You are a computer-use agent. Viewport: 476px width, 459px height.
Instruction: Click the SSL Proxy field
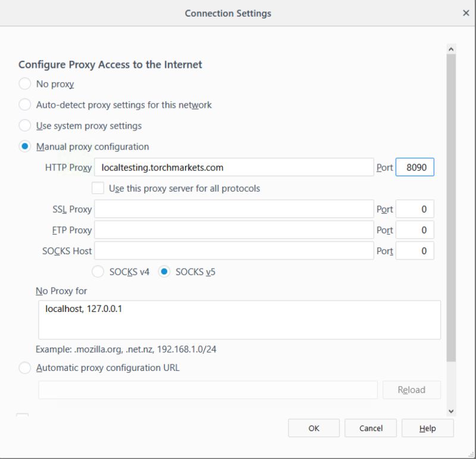coord(234,209)
